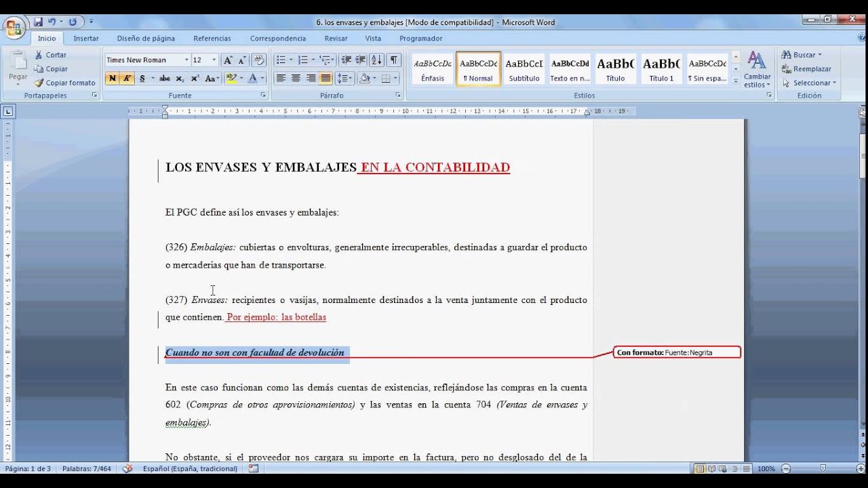This screenshot has height=488, width=868.
Task: Sort the selected text
Action: 377,60
